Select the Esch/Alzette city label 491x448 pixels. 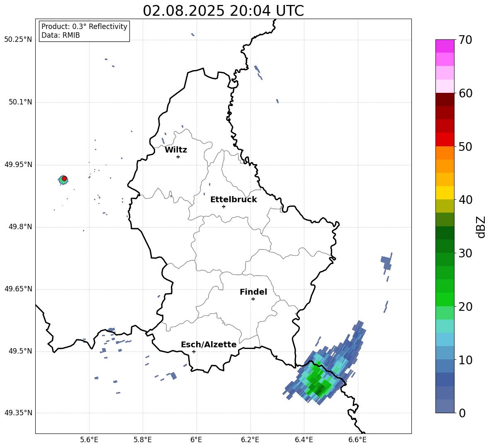pyautogui.click(x=209, y=344)
